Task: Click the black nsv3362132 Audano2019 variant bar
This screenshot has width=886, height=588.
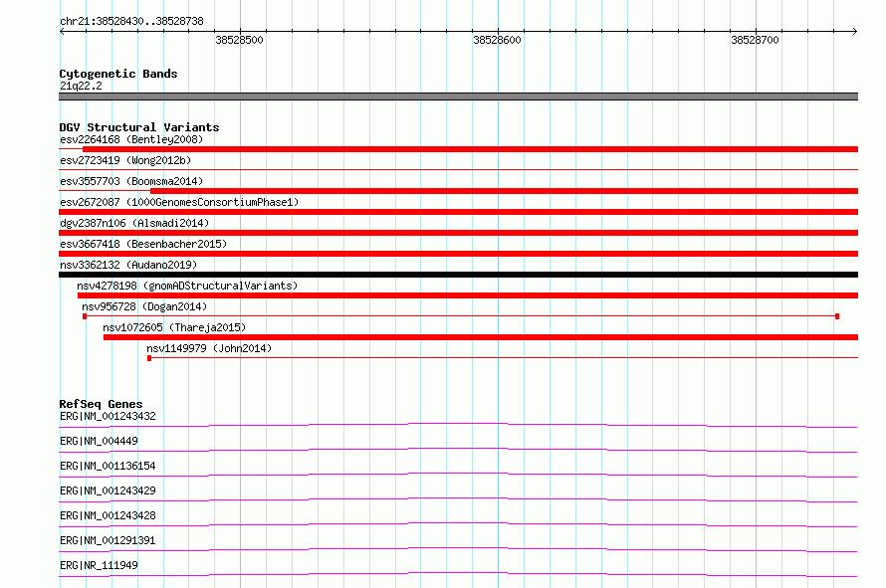Action: coord(458,275)
